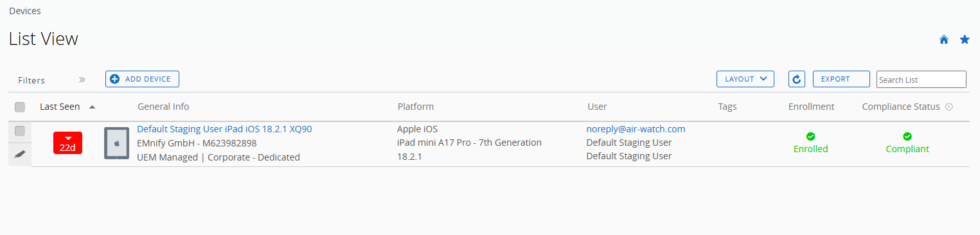
Task: Open noreply@air-watch.com user link
Action: [636, 129]
